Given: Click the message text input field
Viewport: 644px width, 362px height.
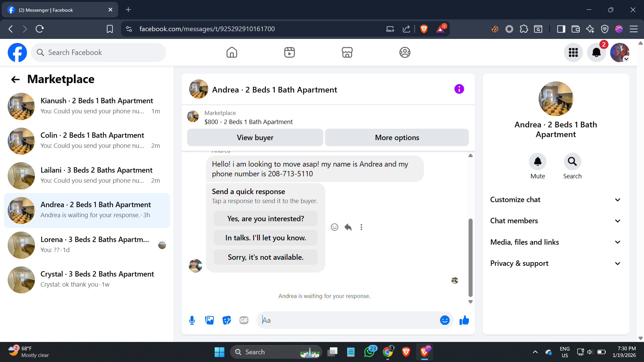Looking at the screenshot, I should [349, 320].
